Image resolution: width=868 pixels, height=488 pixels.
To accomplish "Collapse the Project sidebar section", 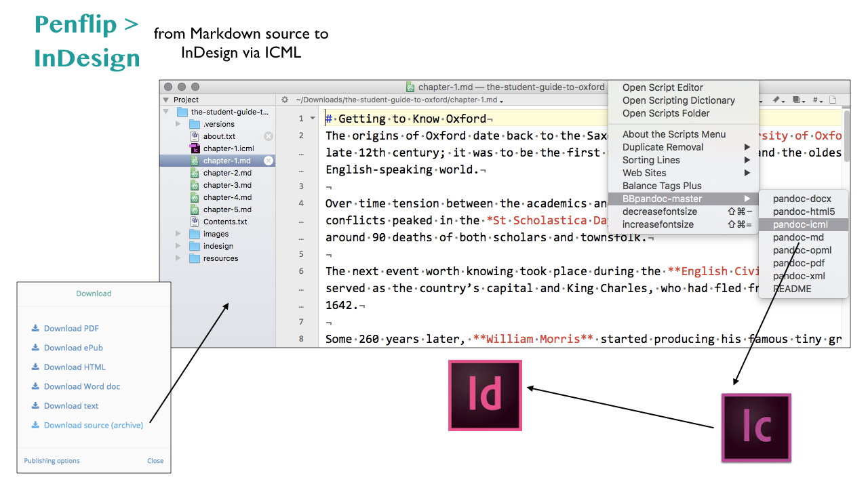I will tap(166, 100).
